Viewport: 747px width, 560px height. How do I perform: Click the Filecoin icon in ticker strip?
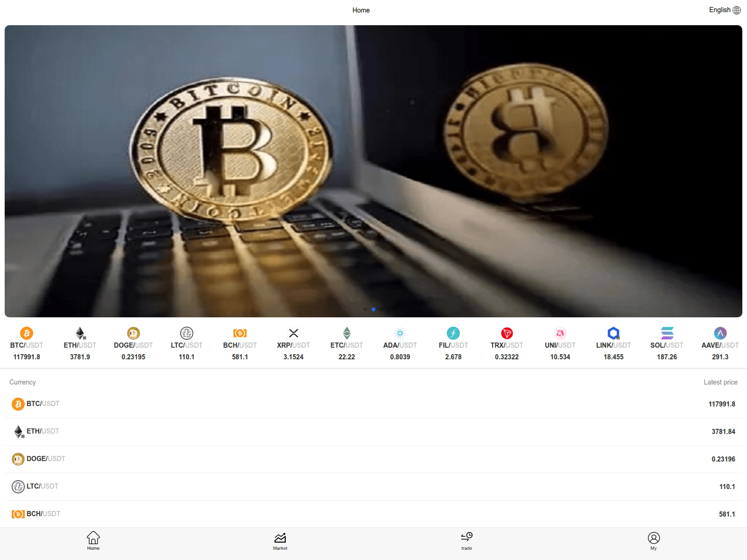pyautogui.click(x=453, y=333)
